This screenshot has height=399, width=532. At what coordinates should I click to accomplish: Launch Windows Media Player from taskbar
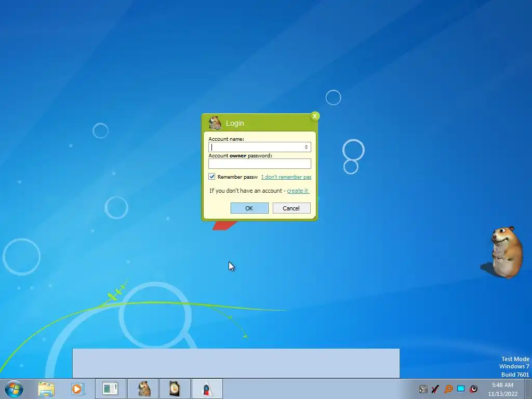77,389
